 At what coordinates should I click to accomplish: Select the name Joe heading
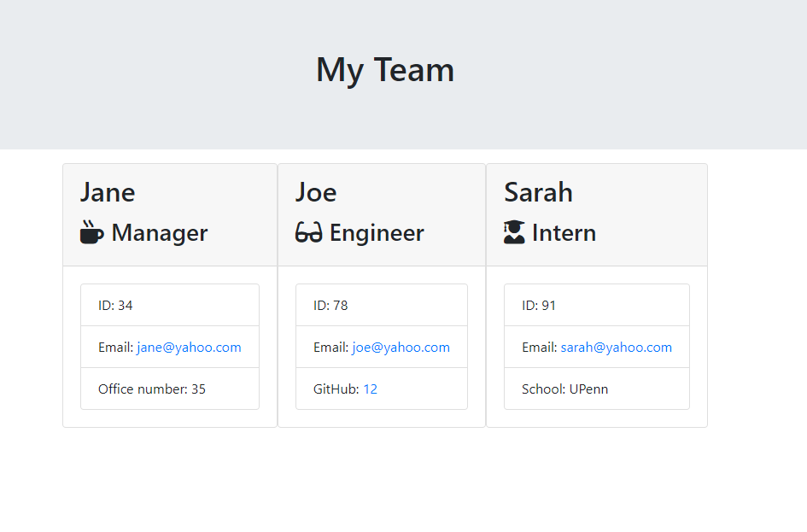316,192
